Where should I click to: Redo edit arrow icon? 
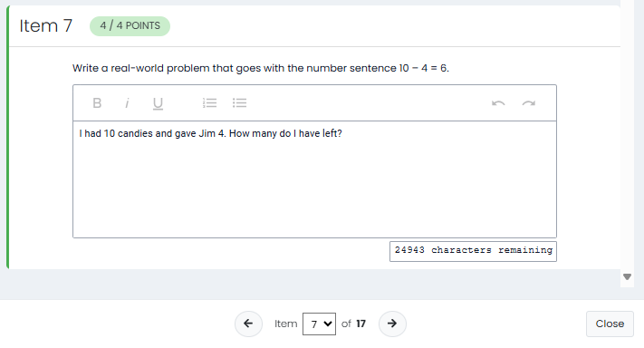pos(529,103)
